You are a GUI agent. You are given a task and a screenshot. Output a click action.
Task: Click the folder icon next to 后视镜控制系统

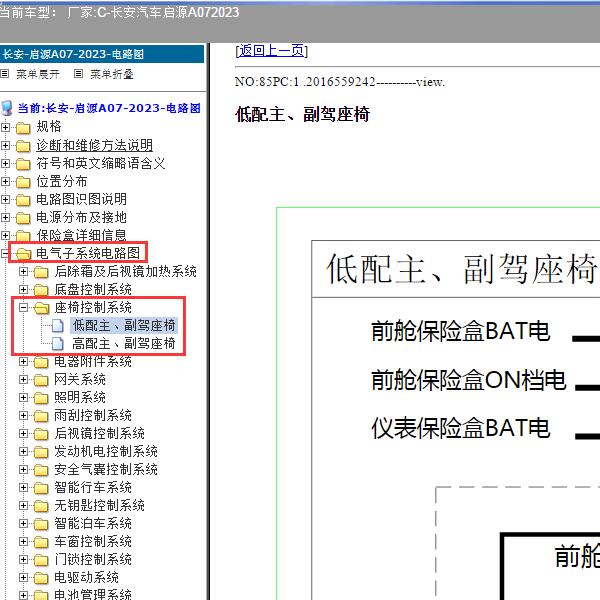(41, 434)
